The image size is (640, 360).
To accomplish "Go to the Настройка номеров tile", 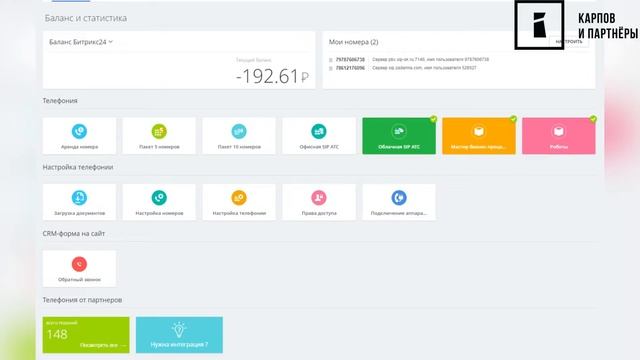I will tap(159, 202).
